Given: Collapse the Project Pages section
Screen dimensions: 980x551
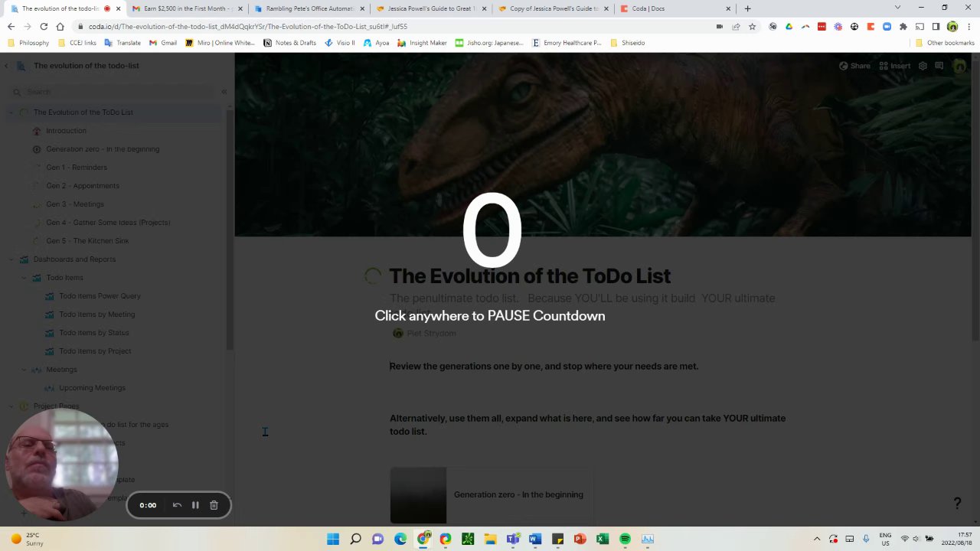Looking at the screenshot, I should [x=11, y=406].
